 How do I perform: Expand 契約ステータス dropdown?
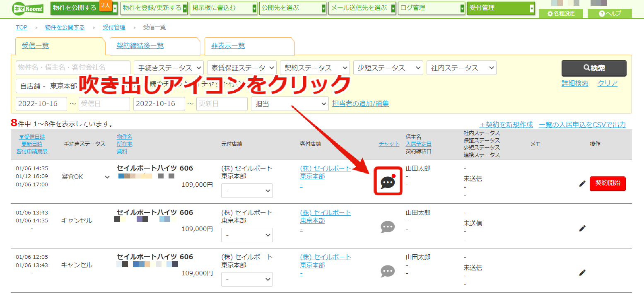[315, 67]
